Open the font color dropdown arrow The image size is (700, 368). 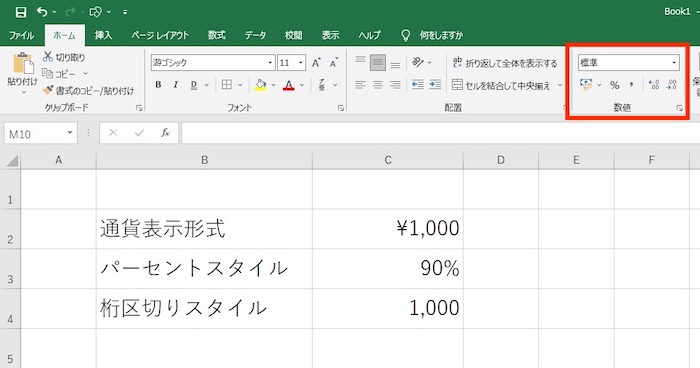(x=302, y=85)
